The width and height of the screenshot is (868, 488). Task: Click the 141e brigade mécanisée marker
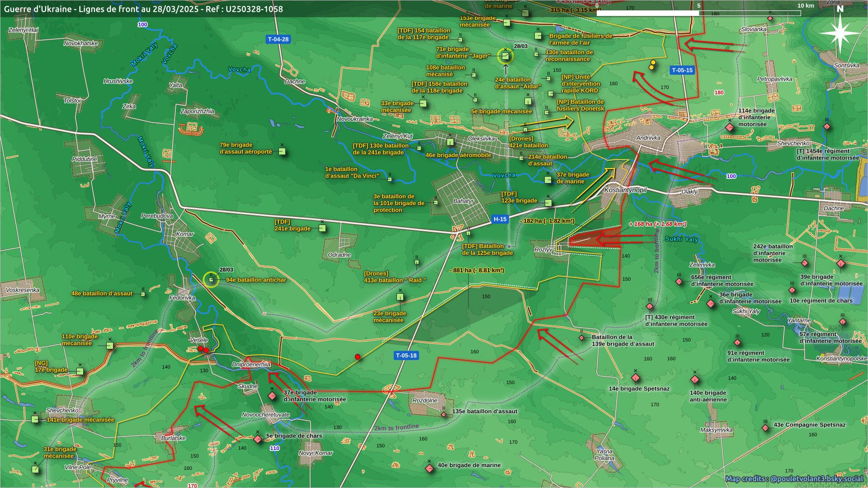[x=35, y=419]
